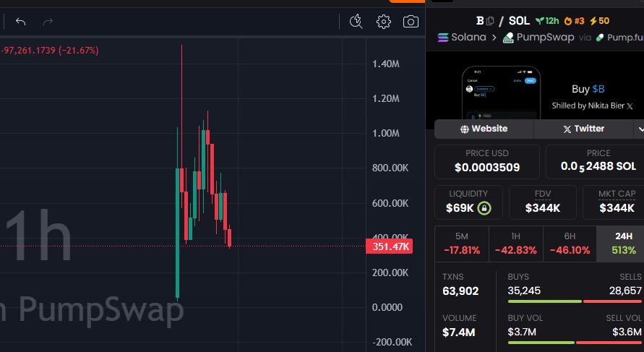The height and width of the screenshot is (352, 644).
Task: Click the undo arrow in chart toolbar
Action: pos(21,22)
